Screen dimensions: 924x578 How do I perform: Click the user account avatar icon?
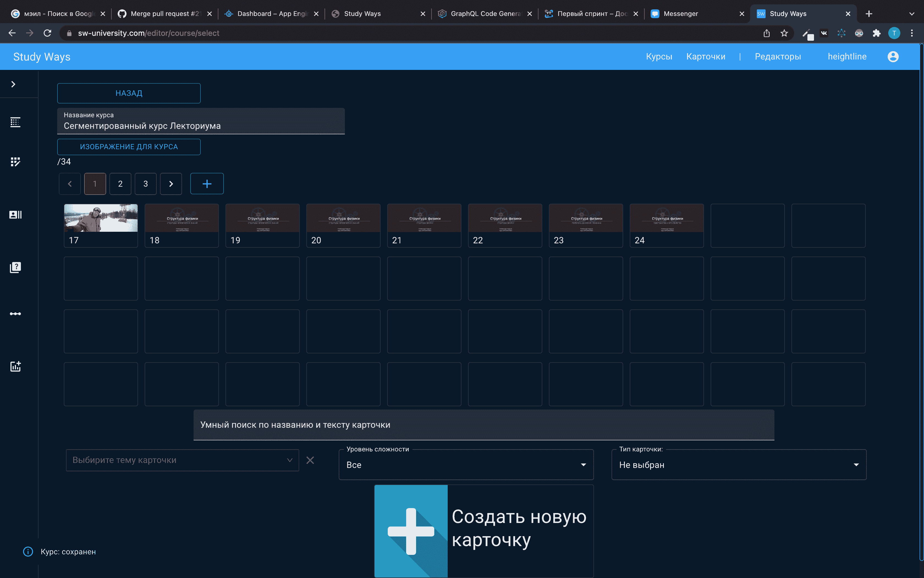[893, 57]
